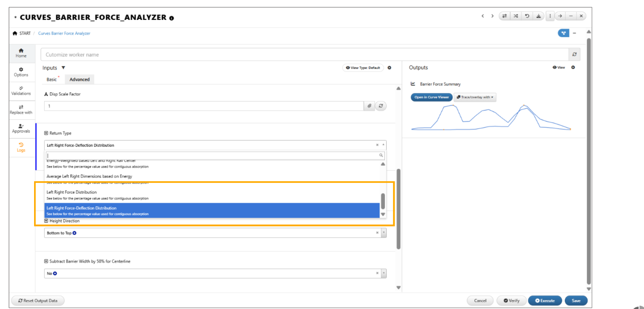Click the undo icon in top toolbar
This screenshot has height=309, width=644.
click(527, 16)
